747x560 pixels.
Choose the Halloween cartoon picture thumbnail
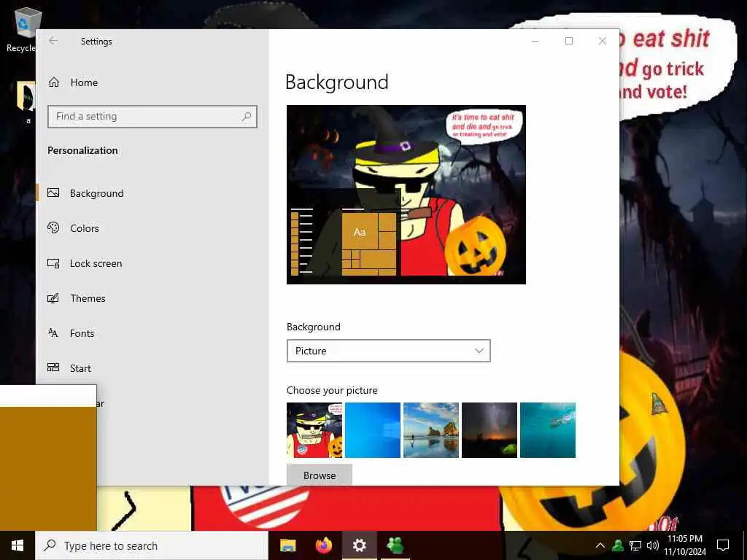[x=314, y=430]
